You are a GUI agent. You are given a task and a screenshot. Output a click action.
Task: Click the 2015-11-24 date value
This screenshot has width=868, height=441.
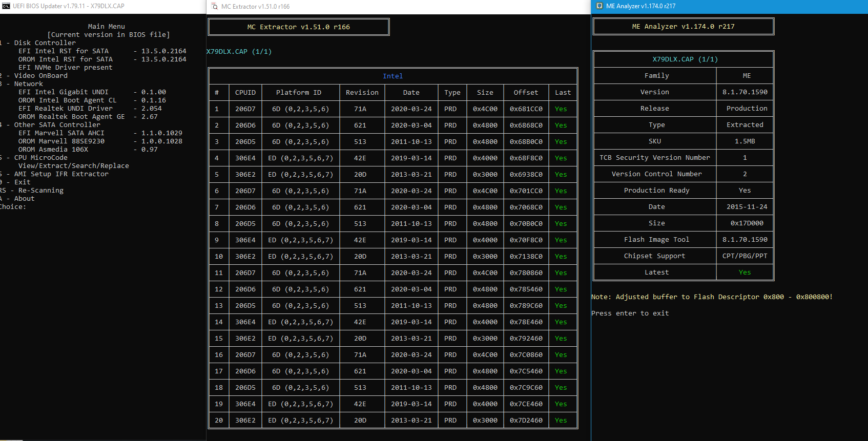[x=747, y=207]
